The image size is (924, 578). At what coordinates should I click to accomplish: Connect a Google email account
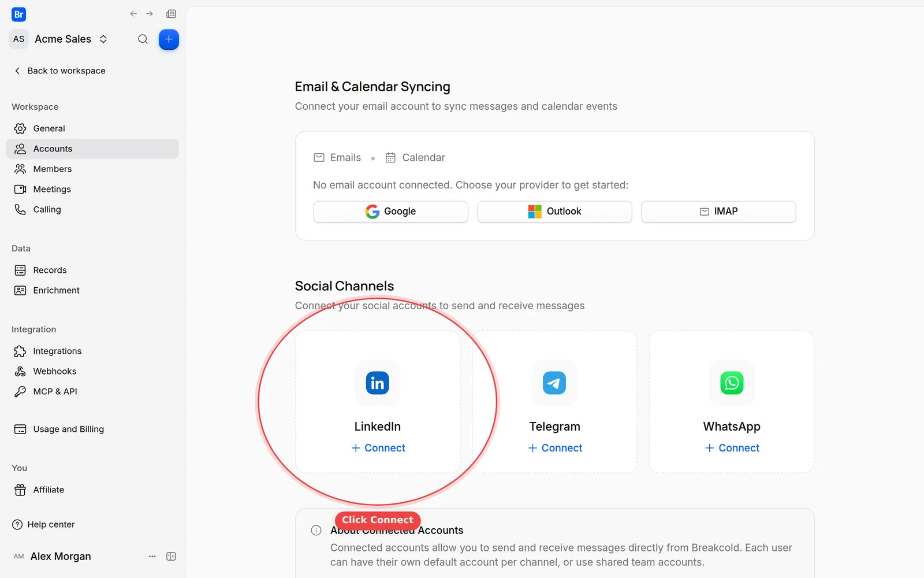point(390,212)
